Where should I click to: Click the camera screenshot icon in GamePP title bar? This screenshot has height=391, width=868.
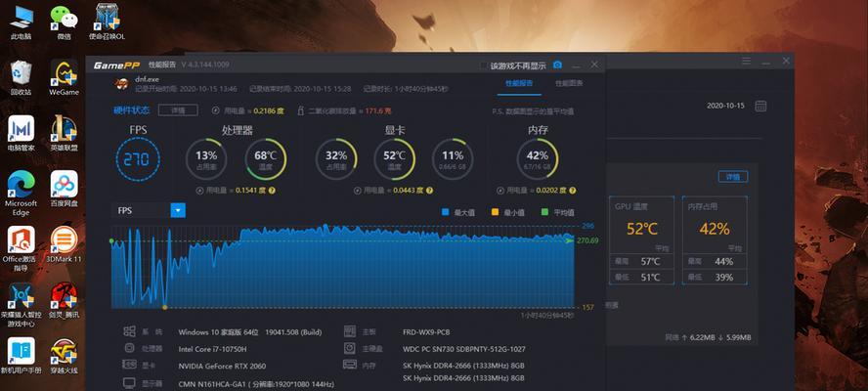coord(557,65)
